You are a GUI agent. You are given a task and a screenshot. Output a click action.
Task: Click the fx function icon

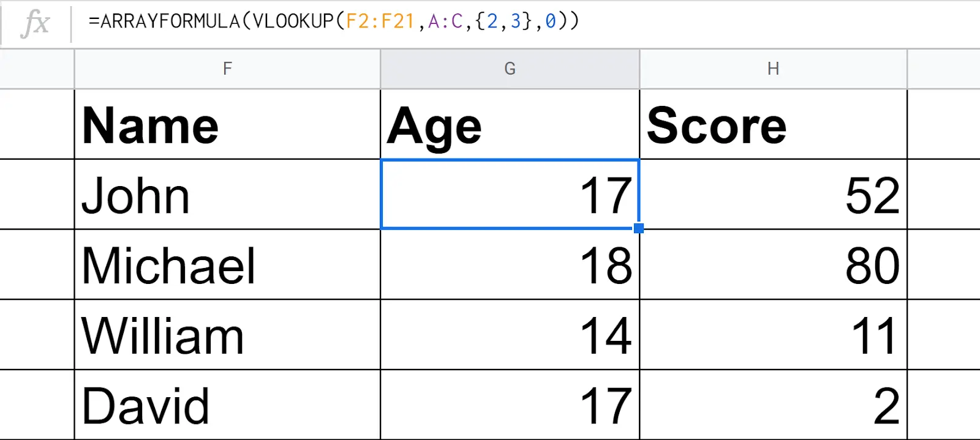pos(35,23)
